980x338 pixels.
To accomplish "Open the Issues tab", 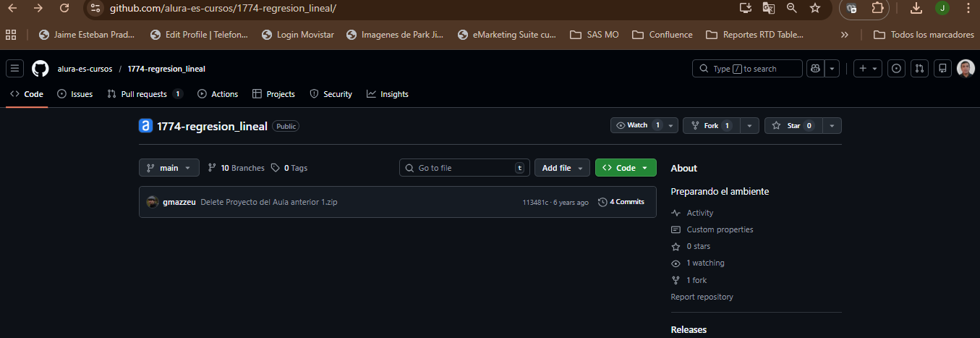I will 75,94.
